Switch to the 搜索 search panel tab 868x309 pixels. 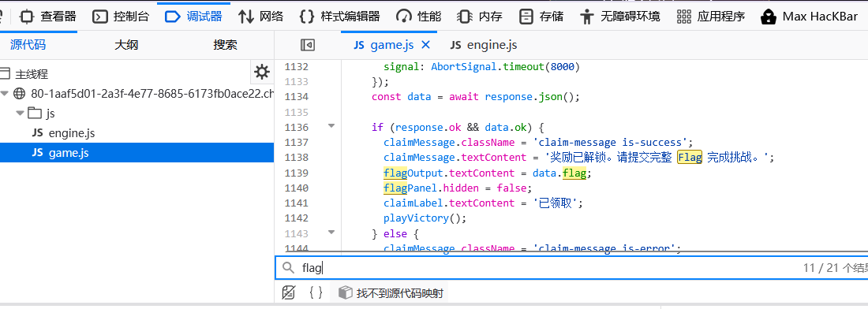tap(226, 45)
